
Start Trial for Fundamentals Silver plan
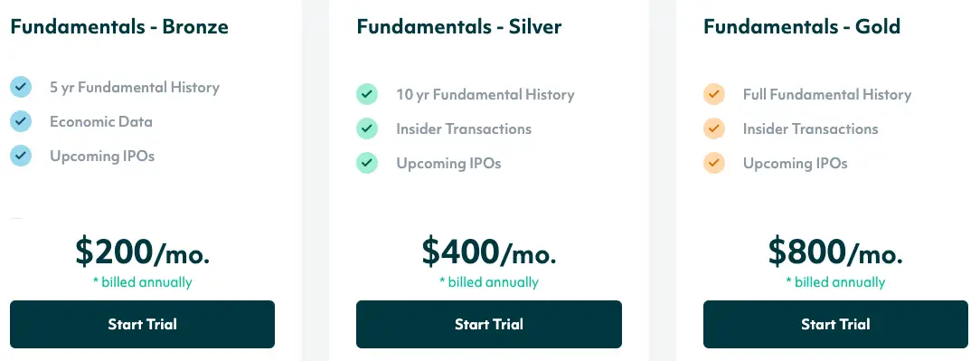coord(489,324)
